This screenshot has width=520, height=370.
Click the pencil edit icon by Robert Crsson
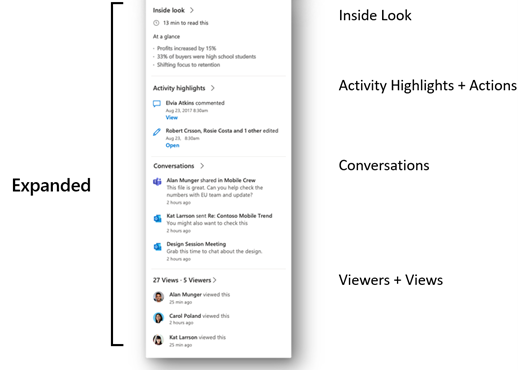(x=157, y=132)
